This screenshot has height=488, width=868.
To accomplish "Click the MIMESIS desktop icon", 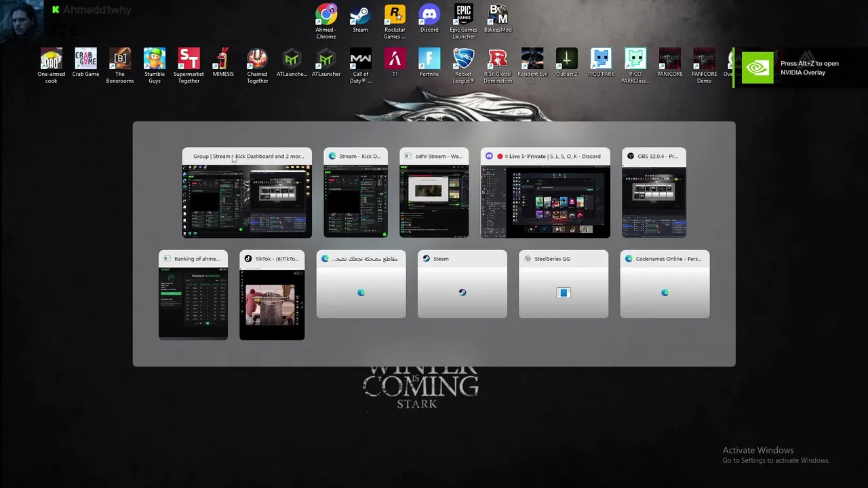I will point(223,62).
